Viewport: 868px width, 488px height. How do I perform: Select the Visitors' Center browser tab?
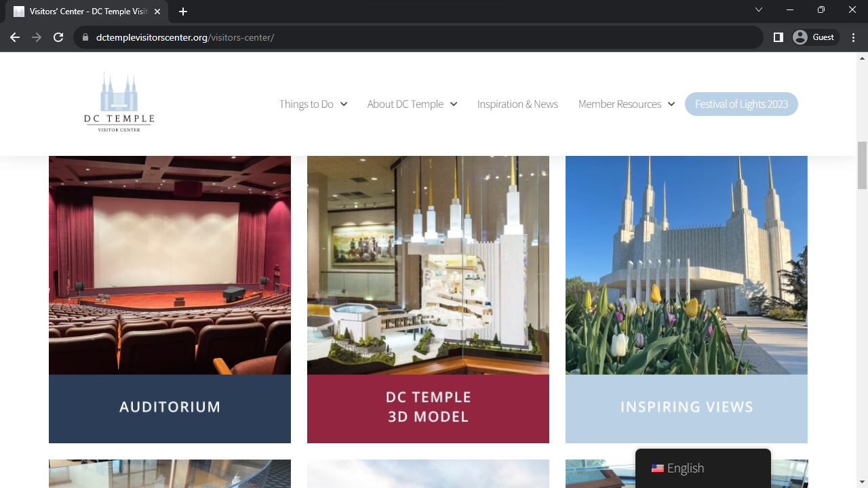[x=88, y=12]
